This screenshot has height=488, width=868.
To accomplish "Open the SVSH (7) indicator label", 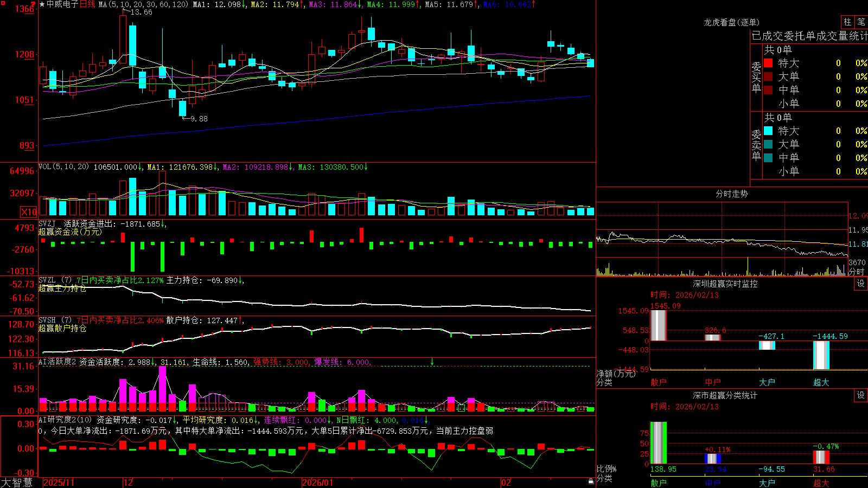I will pos(55,320).
